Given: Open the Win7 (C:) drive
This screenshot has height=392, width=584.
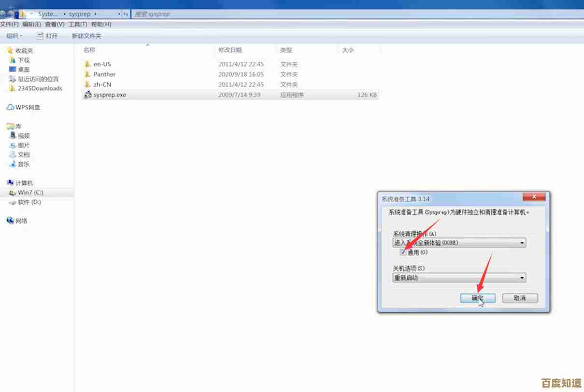Looking at the screenshot, I should tap(30, 193).
